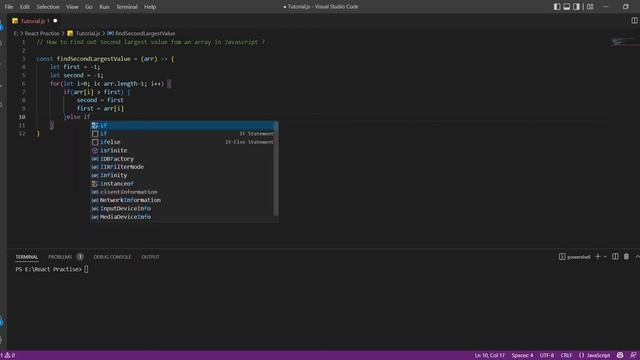Image resolution: width=640 pixels, height=360 pixels.
Task: Select the IIRFilterNode suggestion
Action: point(182,167)
